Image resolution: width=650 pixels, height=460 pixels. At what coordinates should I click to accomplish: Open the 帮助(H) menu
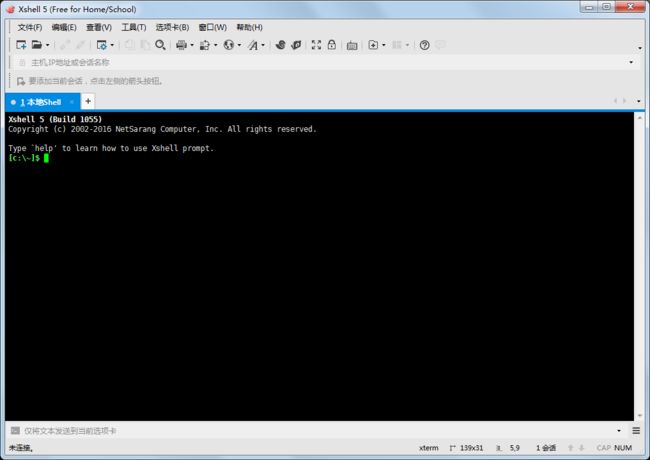[x=249, y=27]
